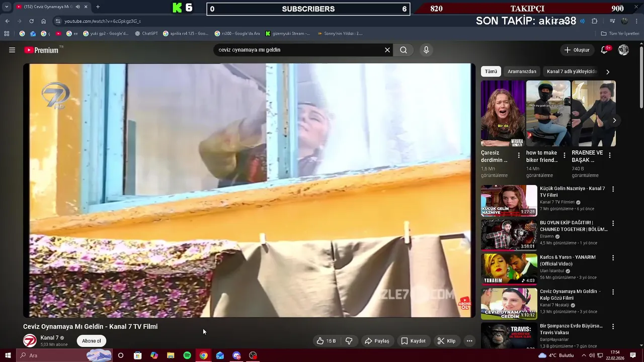Image resolution: width=644 pixels, height=362 pixels.
Task: Click the ABONE OL watermark in player
Action: (464, 303)
